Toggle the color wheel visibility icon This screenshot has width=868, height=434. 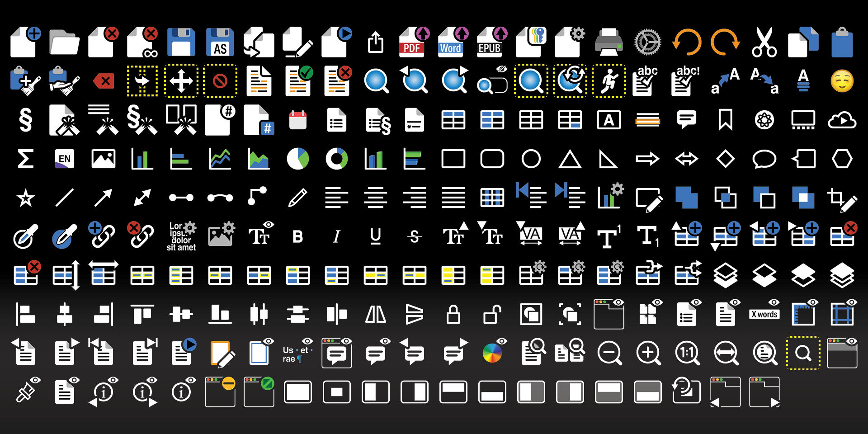[494, 350]
